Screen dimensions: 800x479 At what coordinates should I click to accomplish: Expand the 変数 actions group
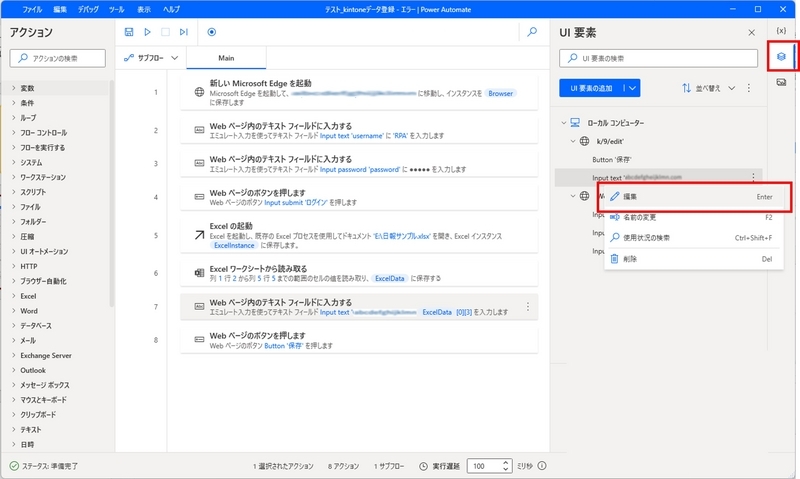tap(13, 88)
